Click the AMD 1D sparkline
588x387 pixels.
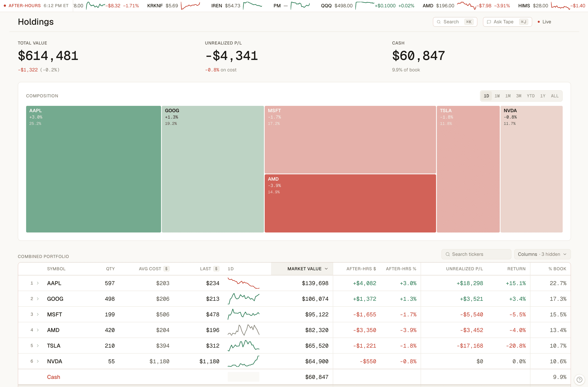point(243,330)
